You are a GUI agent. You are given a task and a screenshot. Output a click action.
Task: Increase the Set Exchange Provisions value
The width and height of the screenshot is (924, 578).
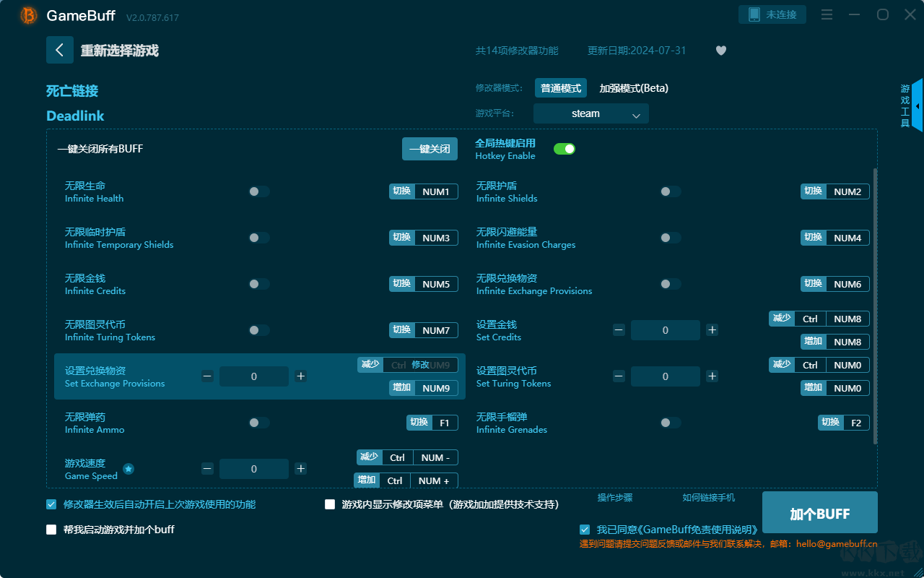coord(301,376)
